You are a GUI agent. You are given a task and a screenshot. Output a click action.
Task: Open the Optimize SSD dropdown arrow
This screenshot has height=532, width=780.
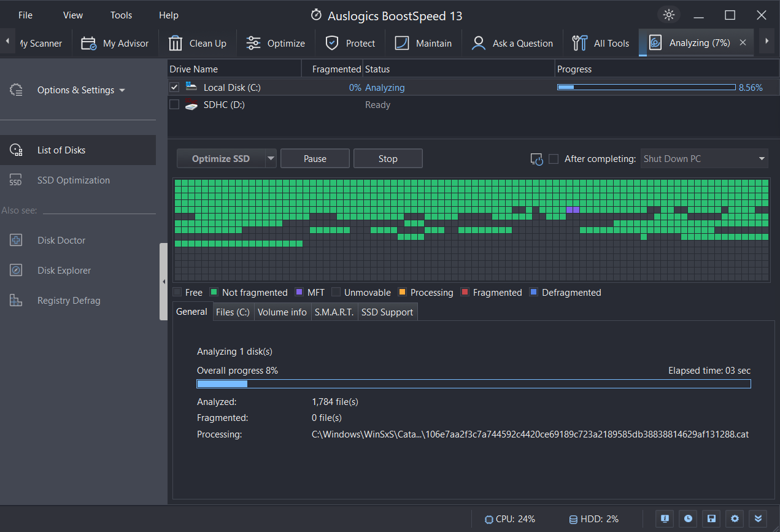[271, 159]
